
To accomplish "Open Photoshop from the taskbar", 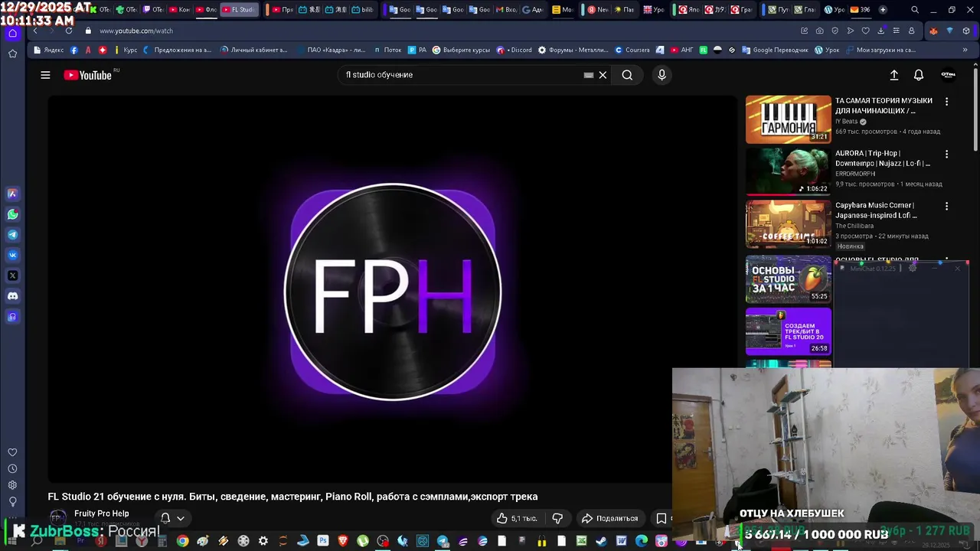I will coord(323,541).
